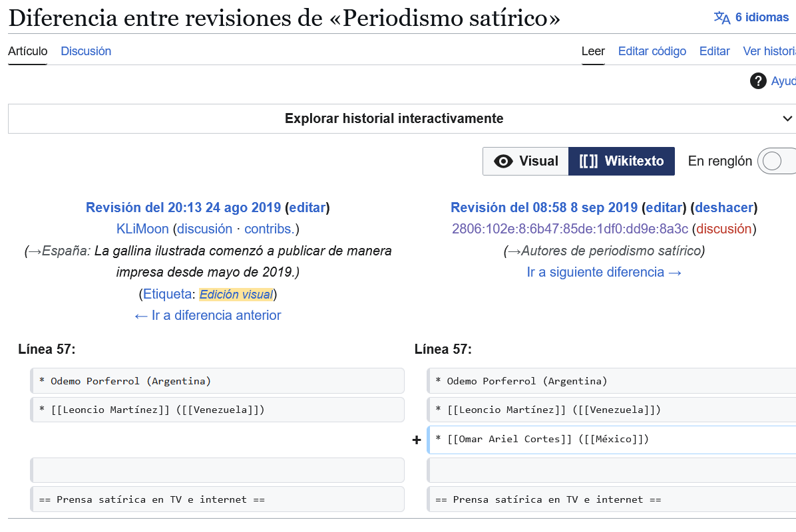Open the Artículo tab
796x532 pixels.
pyautogui.click(x=27, y=51)
